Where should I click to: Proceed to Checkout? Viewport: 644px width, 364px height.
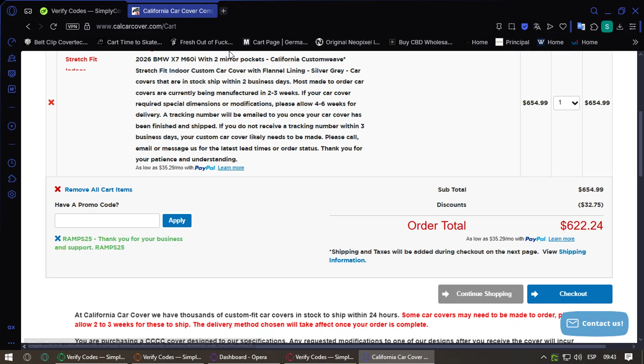click(570, 294)
